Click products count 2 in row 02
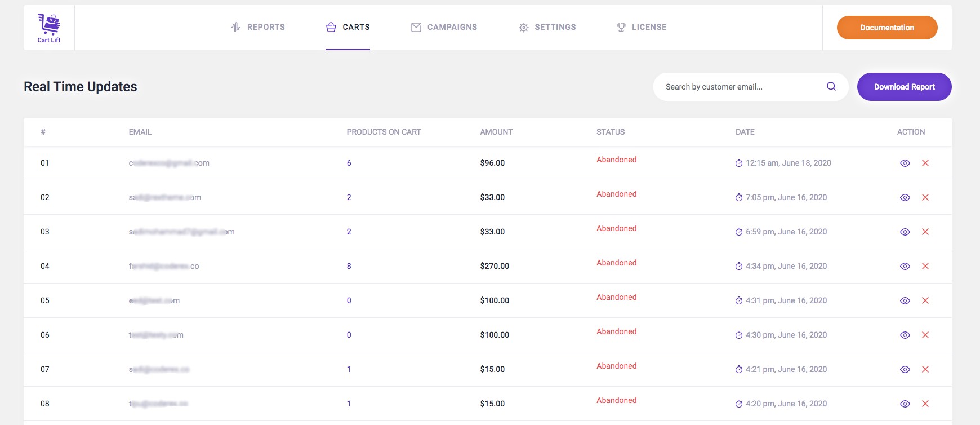 click(x=349, y=197)
